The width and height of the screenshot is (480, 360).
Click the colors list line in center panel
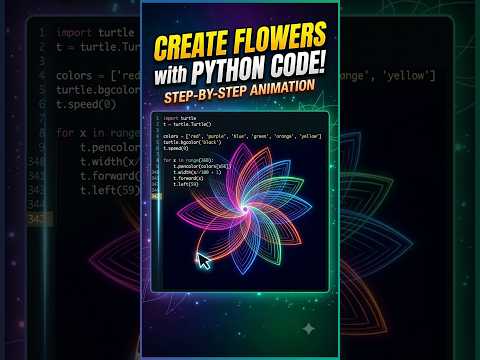242,136
